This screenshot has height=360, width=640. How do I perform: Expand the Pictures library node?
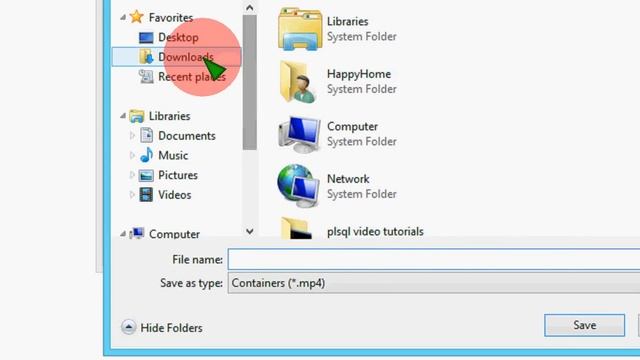[132, 175]
